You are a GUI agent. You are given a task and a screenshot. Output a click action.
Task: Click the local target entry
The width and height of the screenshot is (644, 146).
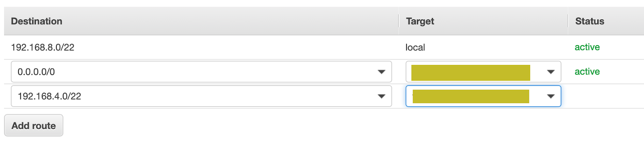(415, 48)
